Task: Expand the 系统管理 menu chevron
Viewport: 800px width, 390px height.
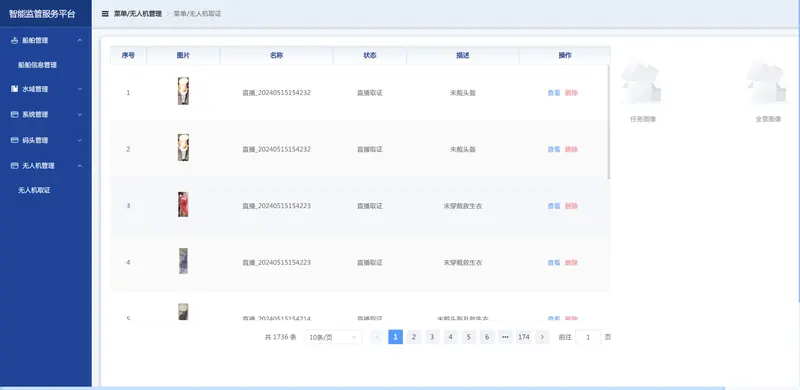Action: pyautogui.click(x=80, y=114)
